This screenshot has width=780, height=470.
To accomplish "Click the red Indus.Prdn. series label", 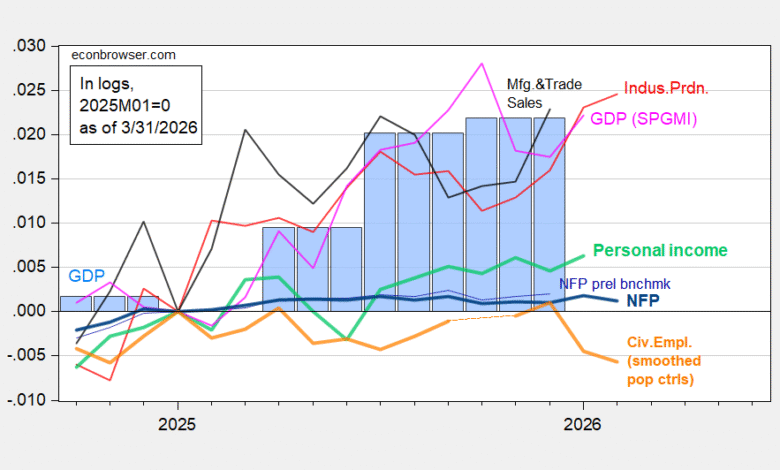I will coord(666,89).
